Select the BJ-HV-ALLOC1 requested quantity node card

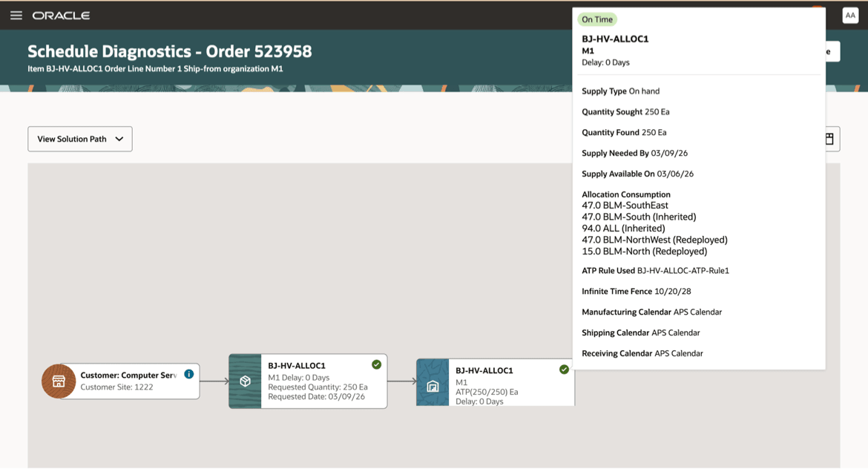point(308,381)
